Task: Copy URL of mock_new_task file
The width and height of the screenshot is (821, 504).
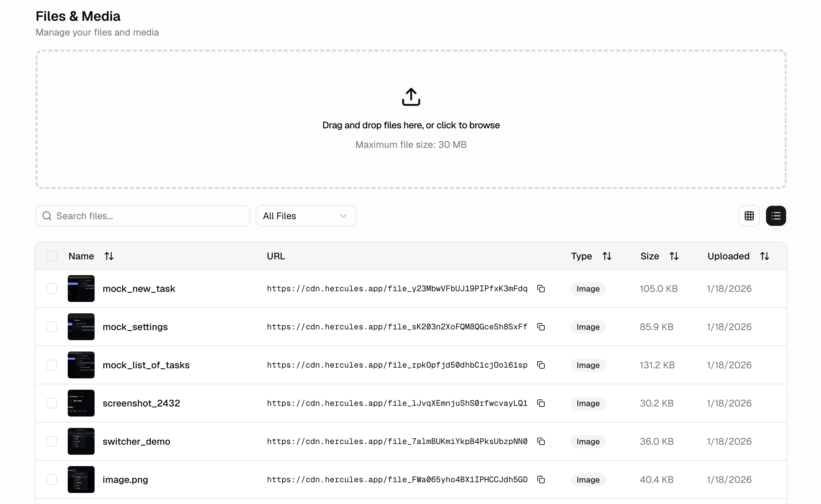Action: coord(541,289)
